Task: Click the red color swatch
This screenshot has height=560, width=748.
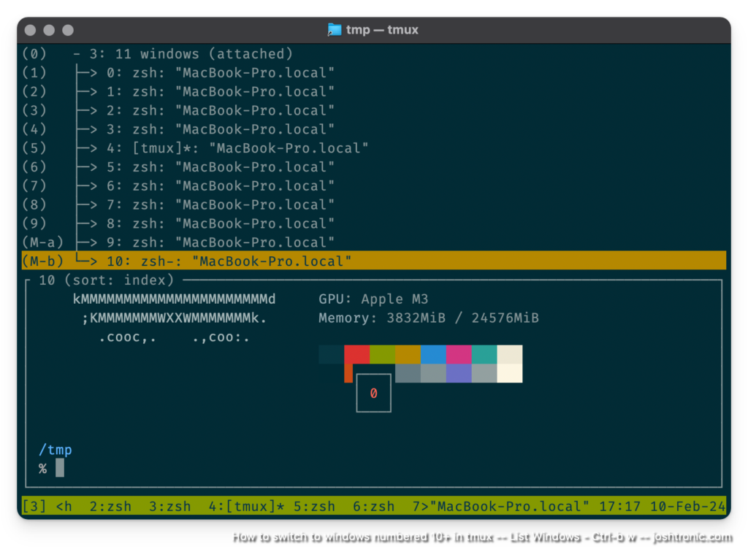Action: [x=356, y=354]
